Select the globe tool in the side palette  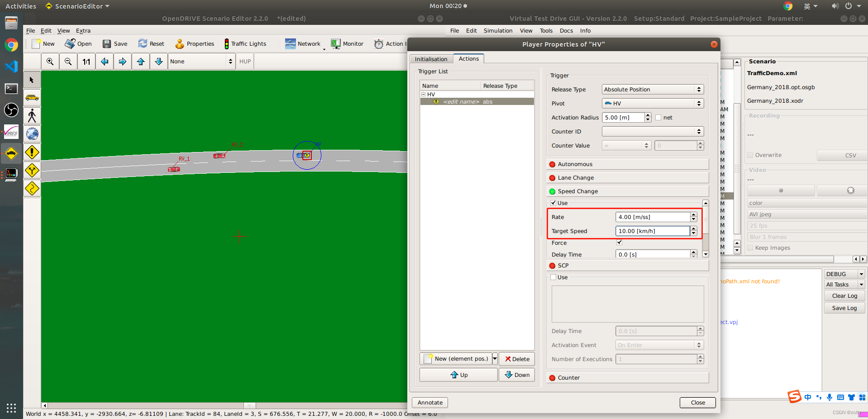coord(32,134)
